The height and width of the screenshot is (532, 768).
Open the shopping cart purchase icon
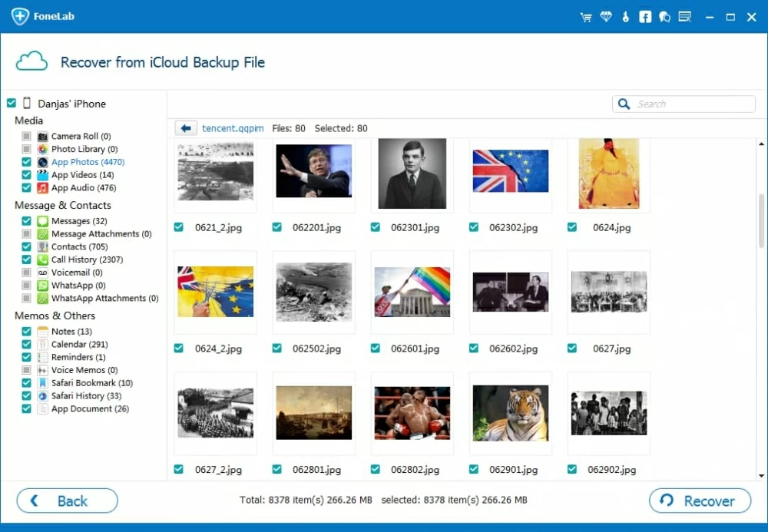(587, 17)
